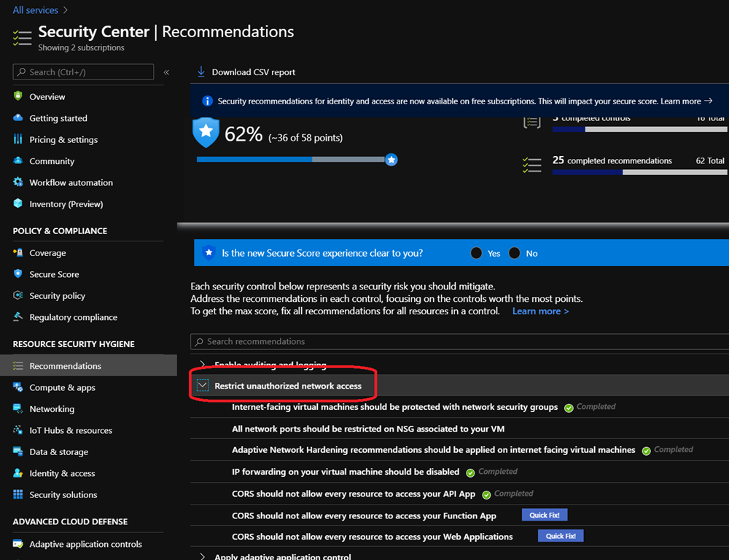This screenshot has height=560, width=729.
Task: Click the Getting started cloud icon
Action: (x=18, y=118)
